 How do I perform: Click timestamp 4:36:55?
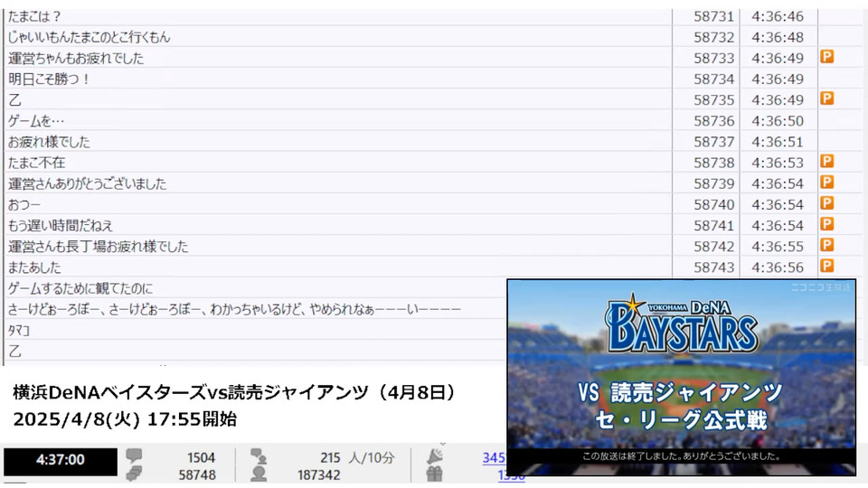click(x=778, y=246)
